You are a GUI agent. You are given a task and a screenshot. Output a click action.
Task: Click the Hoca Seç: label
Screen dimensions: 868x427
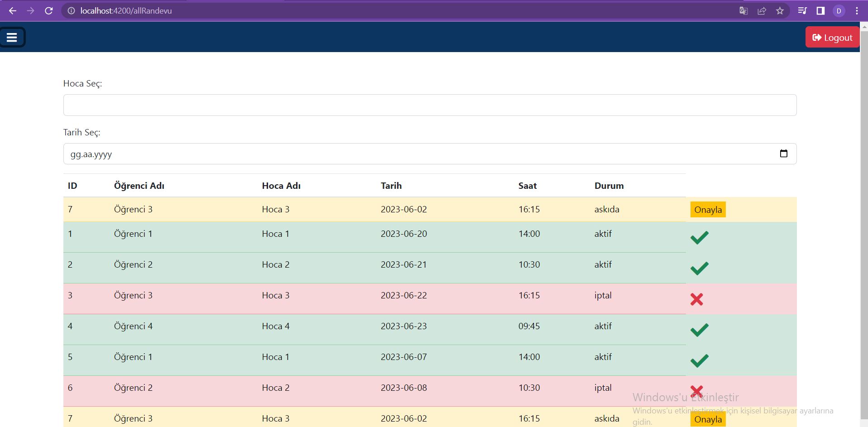[x=82, y=84]
